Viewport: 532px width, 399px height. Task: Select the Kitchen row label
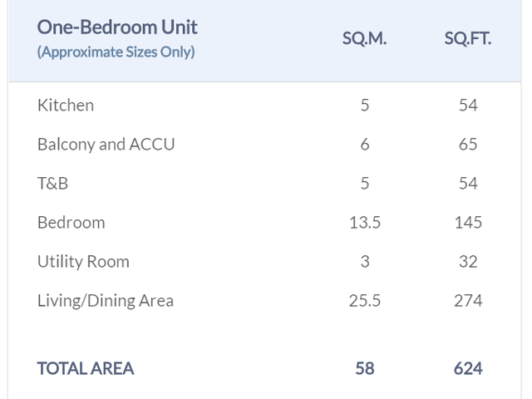pos(66,106)
